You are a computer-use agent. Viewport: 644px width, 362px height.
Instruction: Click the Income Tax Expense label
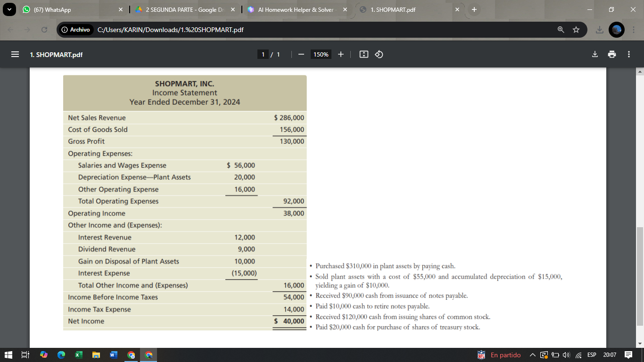99,309
